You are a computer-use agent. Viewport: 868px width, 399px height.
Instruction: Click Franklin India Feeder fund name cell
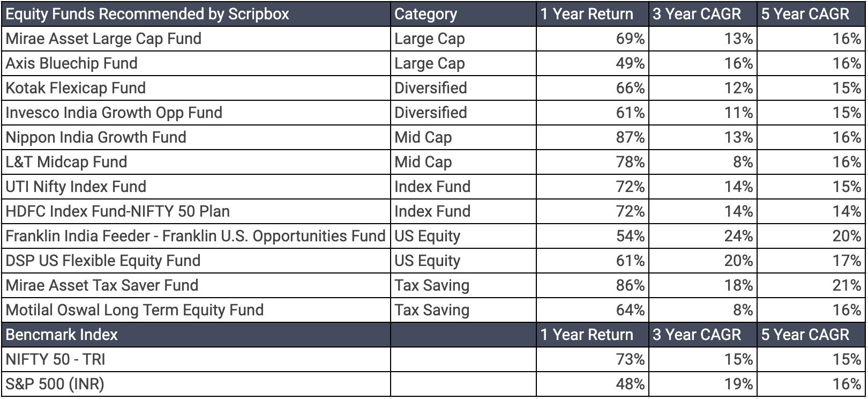coord(196,236)
